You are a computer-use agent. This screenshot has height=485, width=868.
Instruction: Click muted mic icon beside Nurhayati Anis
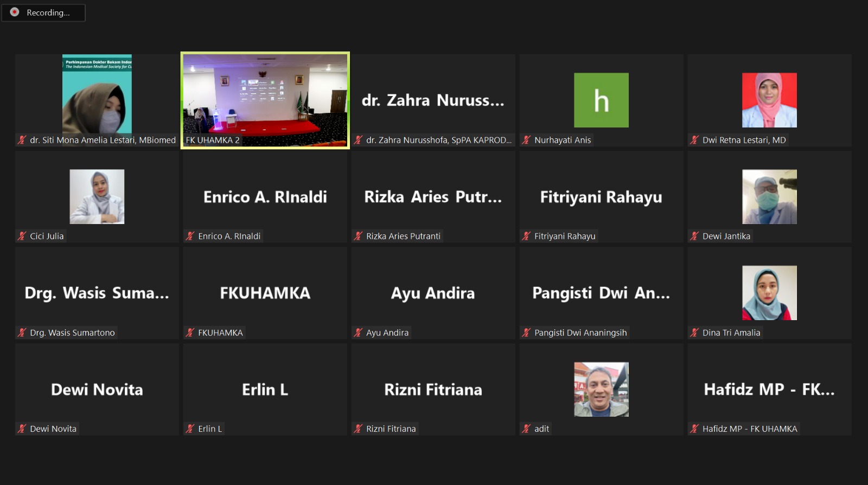[526, 140]
